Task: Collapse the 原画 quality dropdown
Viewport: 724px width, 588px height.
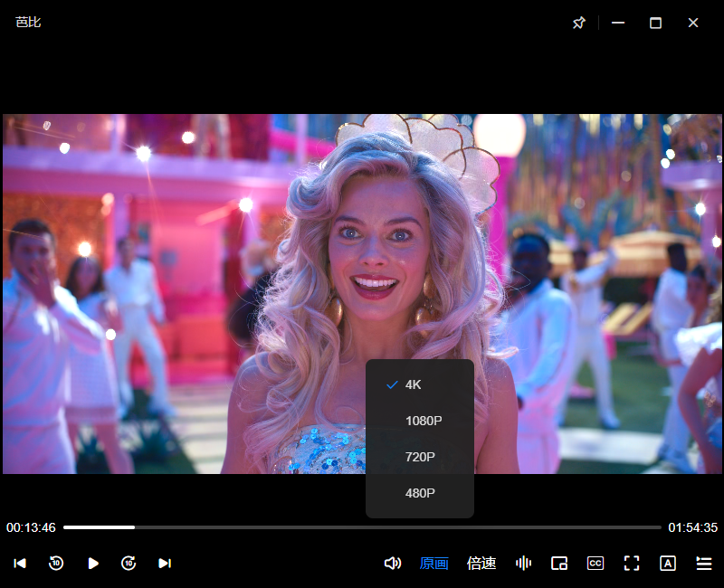Action: [434, 564]
